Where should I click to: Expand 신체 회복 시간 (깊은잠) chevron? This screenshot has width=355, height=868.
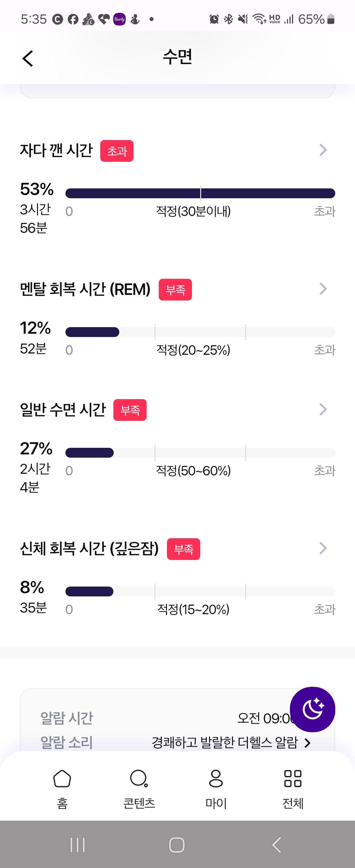(323, 548)
